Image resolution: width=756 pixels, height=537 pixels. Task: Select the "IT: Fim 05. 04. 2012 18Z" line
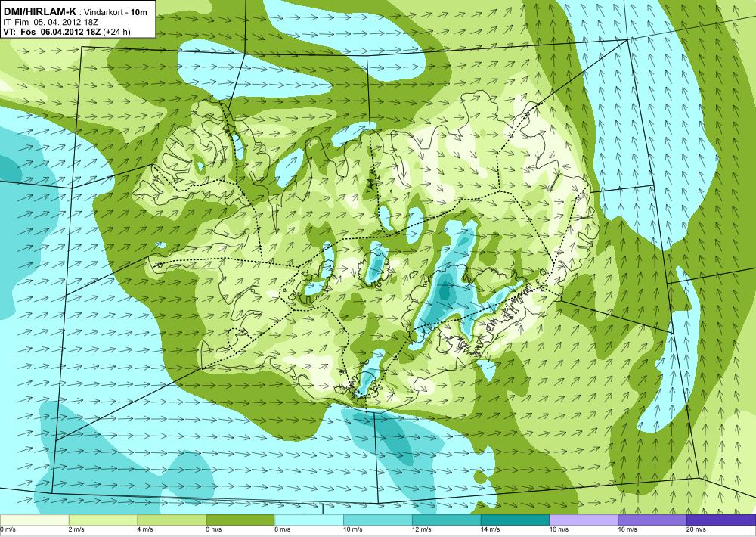[x=53, y=22]
